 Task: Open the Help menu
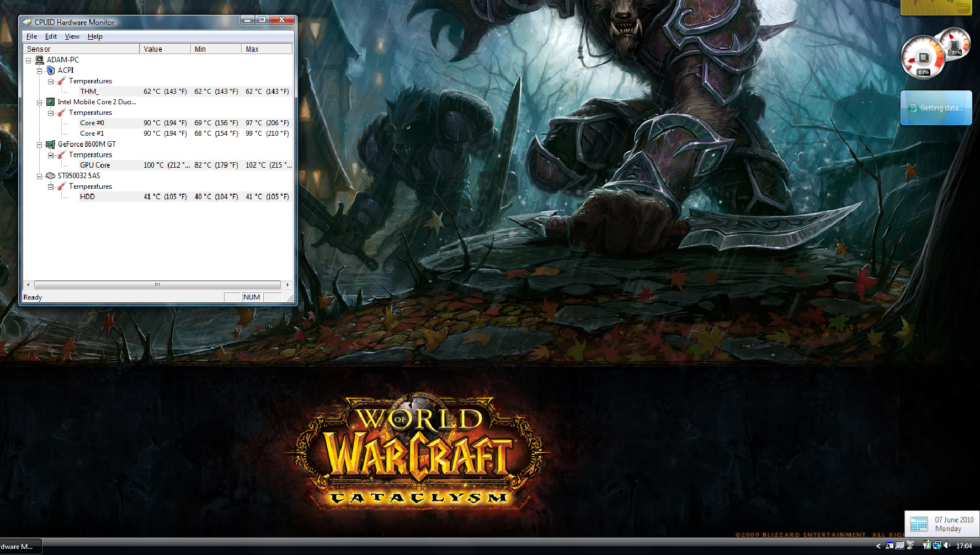point(95,36)
